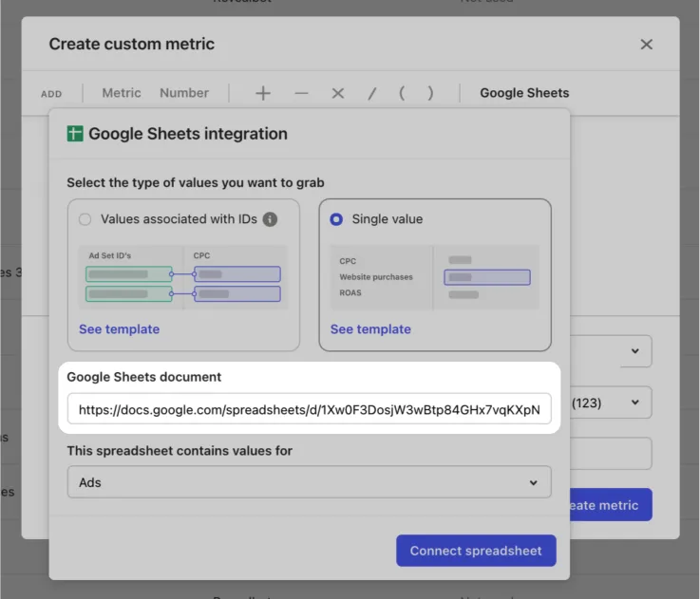Add a Metric to the formula
700x599 pixels.
coord(122,93)
